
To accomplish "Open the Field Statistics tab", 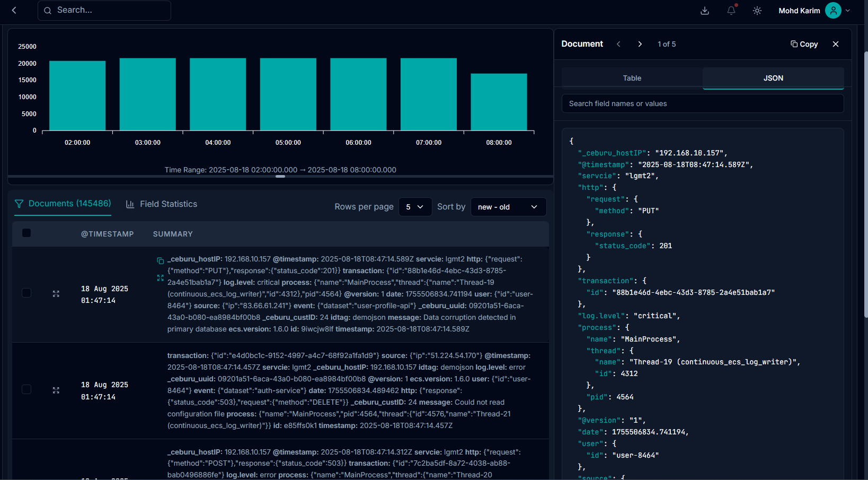I will 162,204.
